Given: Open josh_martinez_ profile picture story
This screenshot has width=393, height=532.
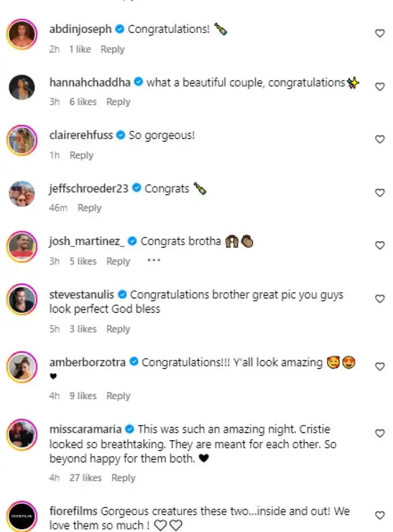Looking at the screenshot, I should 22,246.
